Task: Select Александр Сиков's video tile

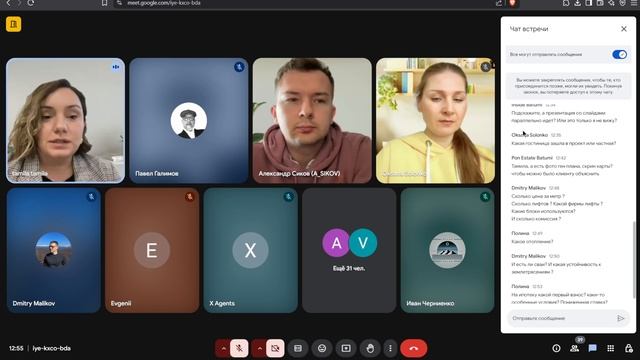Action: tap(312, 120)
